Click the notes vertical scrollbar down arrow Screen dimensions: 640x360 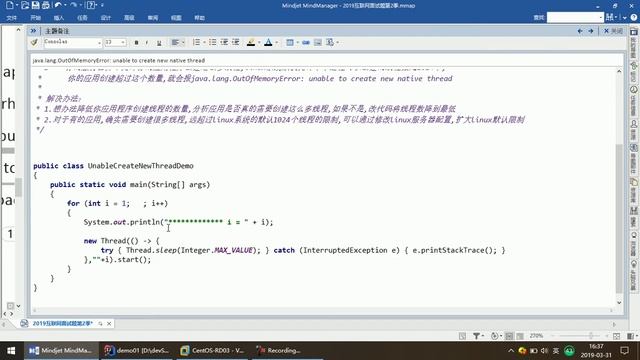pos(619,302)
